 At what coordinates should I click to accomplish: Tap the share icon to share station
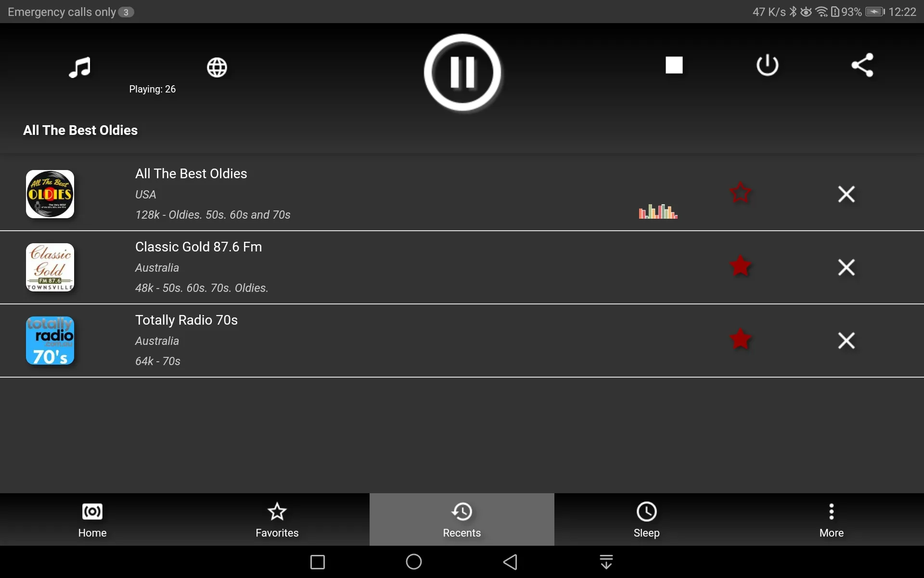(862, 65)
